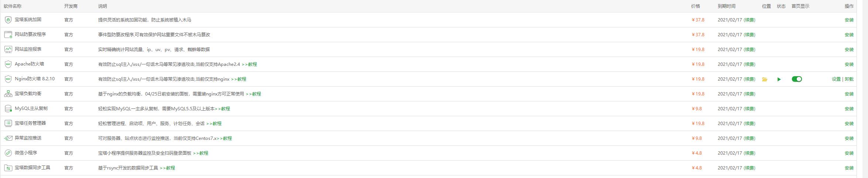Viewport: 868px width, 178px height.
Task: Click 卸载 for Nginx防火墙
Action: pos(849,79)
